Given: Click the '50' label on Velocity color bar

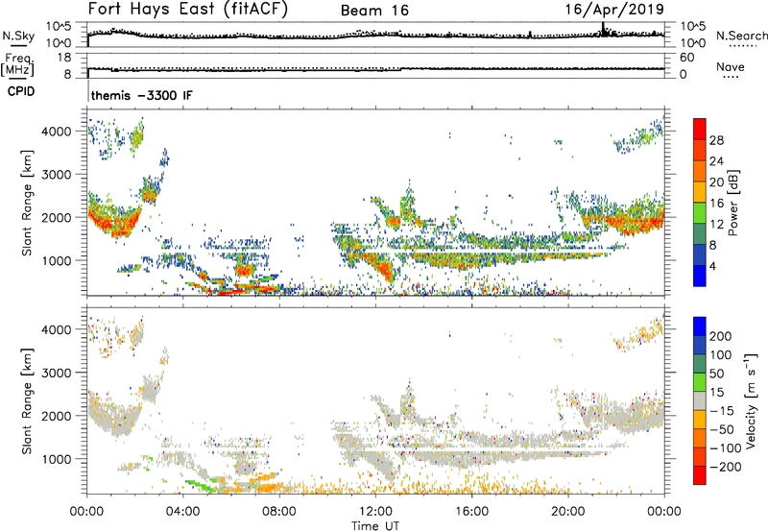Looking at the screenshot, I should (717, 374).
